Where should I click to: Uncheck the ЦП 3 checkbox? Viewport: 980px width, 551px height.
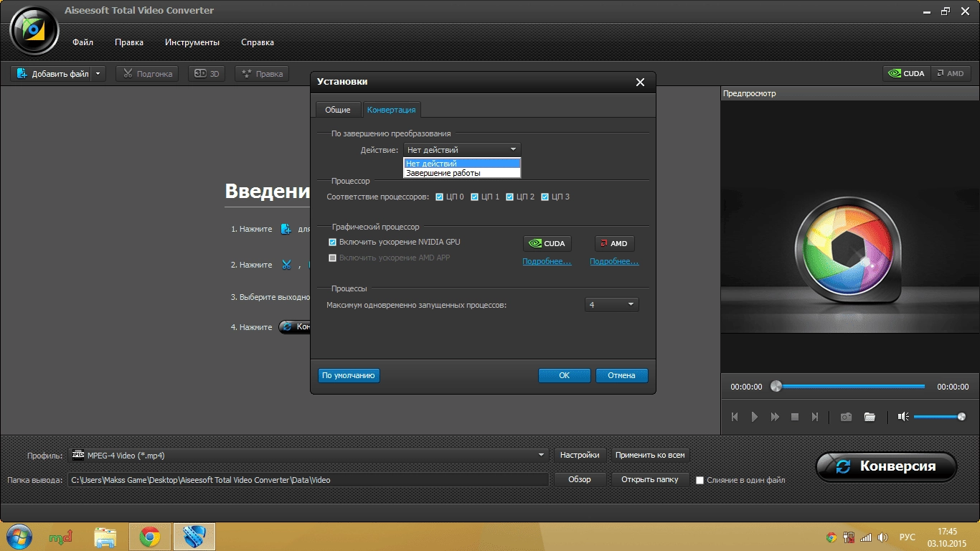(545, 197)
